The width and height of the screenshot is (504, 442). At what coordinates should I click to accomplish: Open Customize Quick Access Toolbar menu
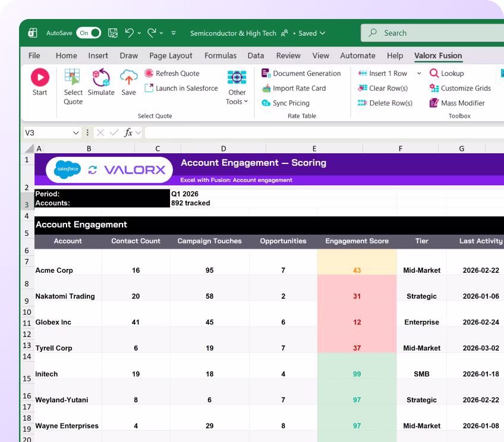click(174, 33)
